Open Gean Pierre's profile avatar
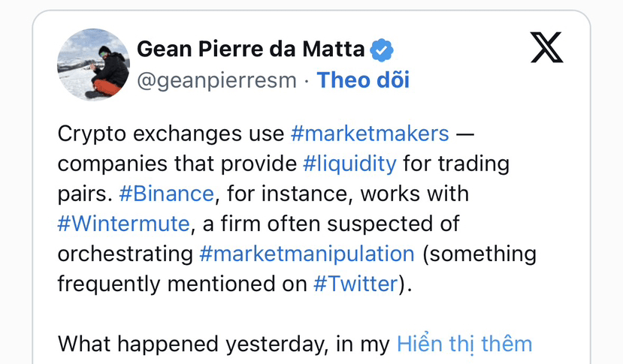Viewport: 623px width, 364px height. [x=93, y=65]
